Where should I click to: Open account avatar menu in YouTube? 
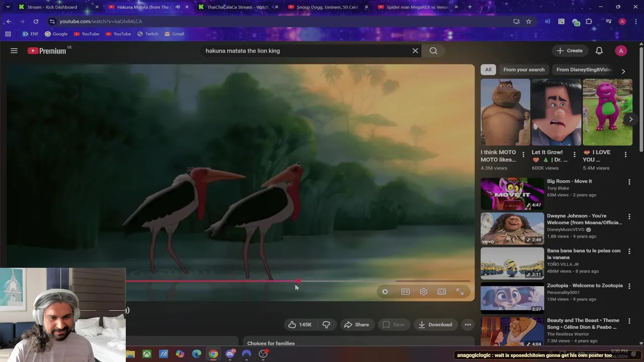(x=621, y=51)
